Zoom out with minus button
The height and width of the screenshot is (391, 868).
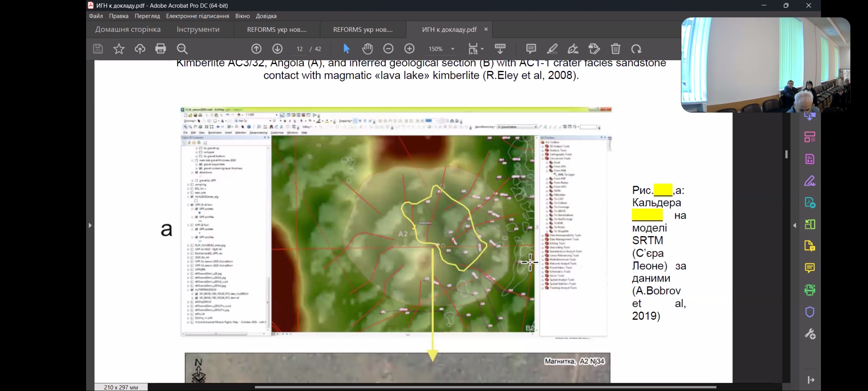388,49
